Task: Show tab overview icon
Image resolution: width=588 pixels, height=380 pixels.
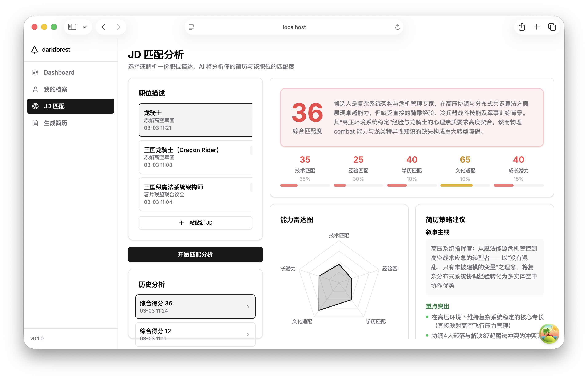Action: [x=552, y=27]
